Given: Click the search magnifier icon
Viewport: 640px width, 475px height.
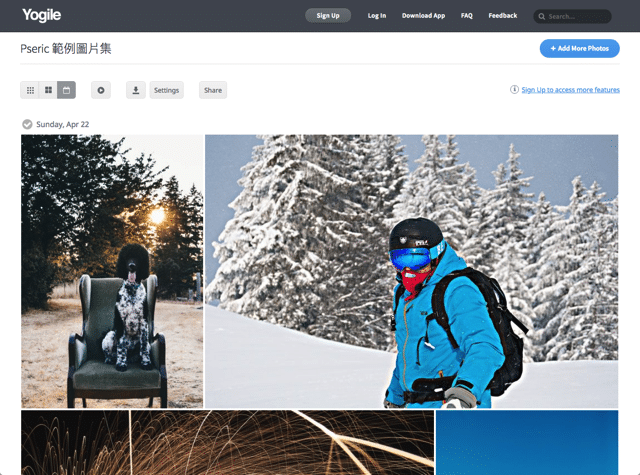Looking at the screenshot, I should pyautogui.click(x=541, y=16).
